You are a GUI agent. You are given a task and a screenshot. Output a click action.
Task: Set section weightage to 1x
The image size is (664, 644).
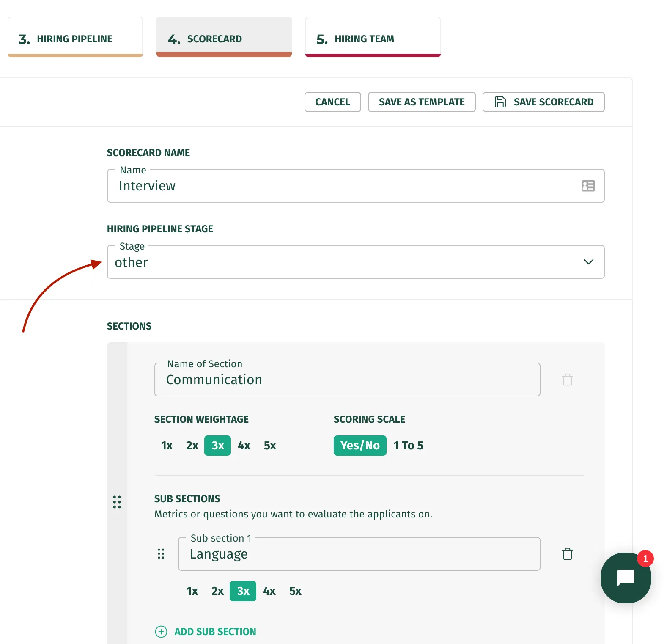[x=167, y=446]
